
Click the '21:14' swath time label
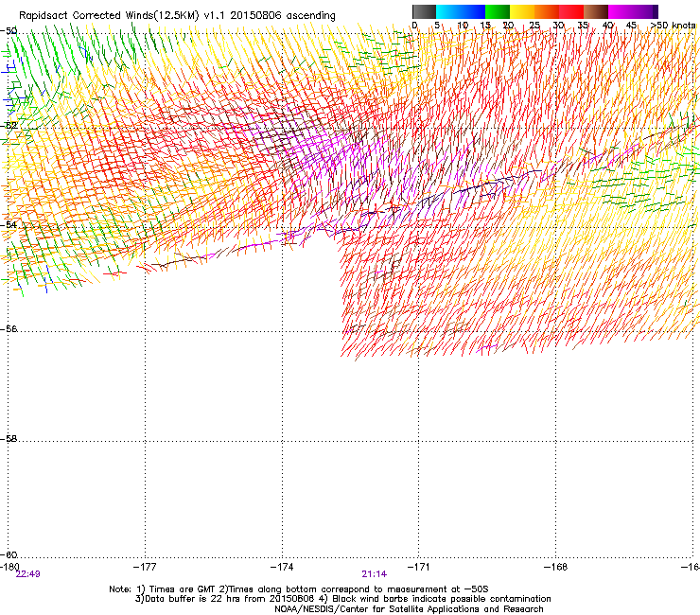[x=374, y=574]
